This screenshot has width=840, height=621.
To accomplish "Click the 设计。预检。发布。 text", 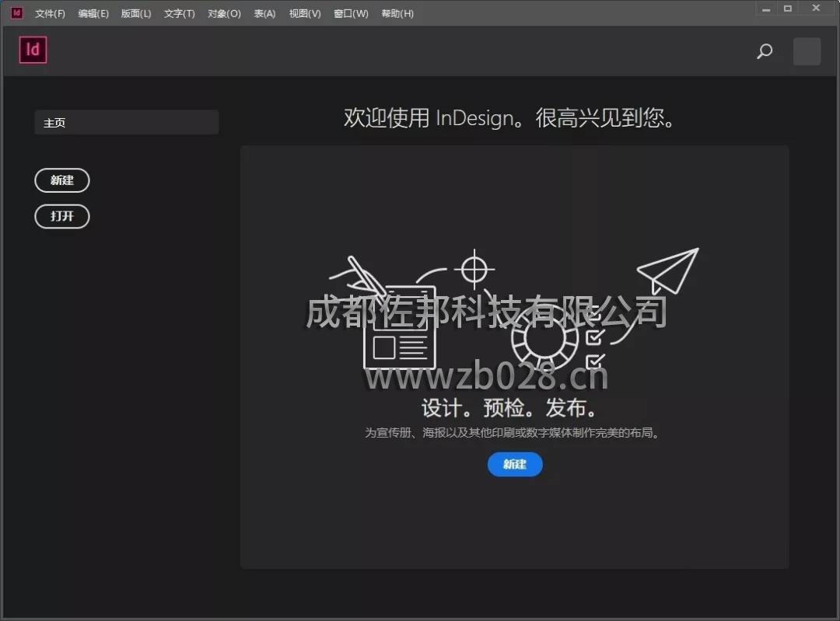I will click(509, 408).
